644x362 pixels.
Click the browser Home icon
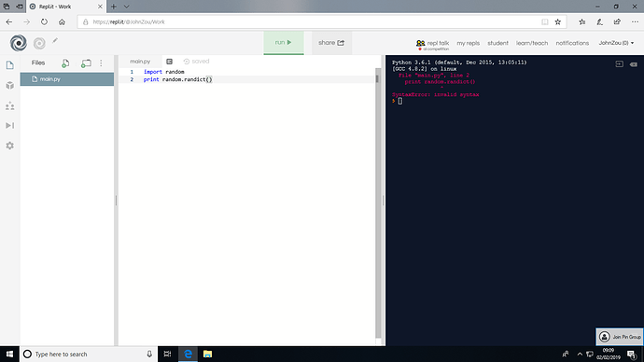[x=62, y=21]
